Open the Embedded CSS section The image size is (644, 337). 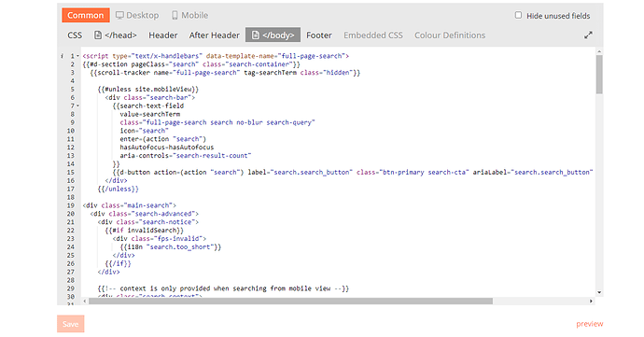pyautogui.click(x=373, y=35)
